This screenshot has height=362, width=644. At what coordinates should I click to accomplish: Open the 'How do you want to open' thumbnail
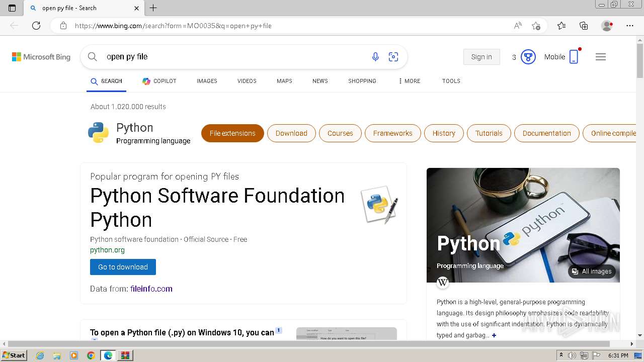[x=346, y=334]
